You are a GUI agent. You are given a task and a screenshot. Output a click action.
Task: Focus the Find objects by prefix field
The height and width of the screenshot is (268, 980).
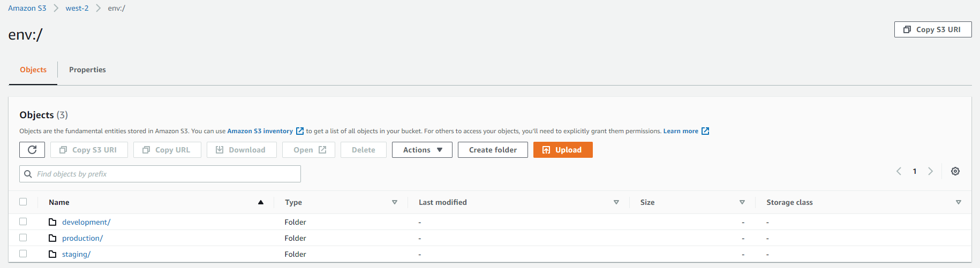[x=160, y=174]
